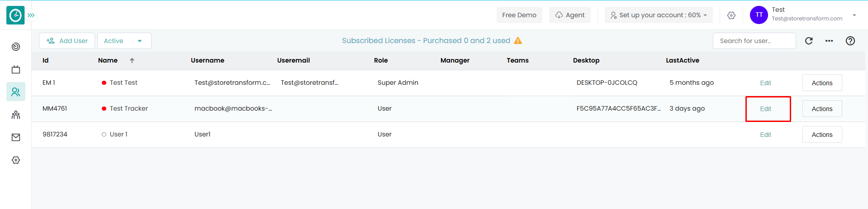Click the name Test Test
This screenshot has width=868, height=209.
123,83
